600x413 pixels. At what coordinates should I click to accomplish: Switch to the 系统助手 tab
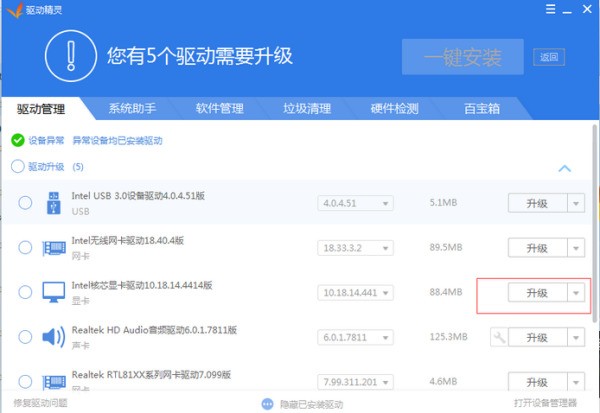pos(132,109)
